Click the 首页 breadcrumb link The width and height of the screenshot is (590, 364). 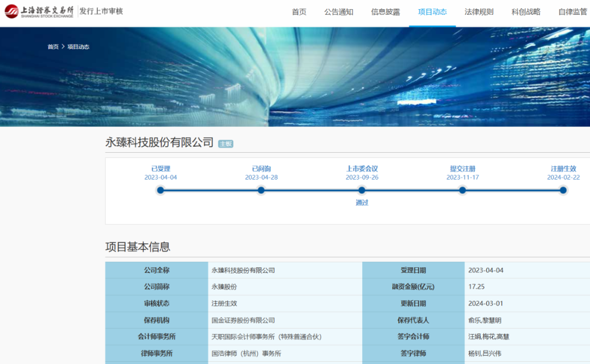coord(53,46)
